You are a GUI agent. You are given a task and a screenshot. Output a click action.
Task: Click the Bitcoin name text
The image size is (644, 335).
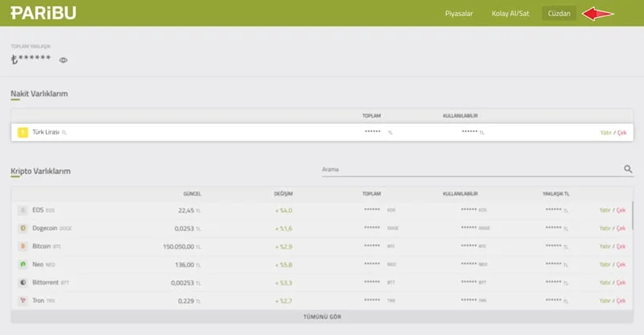coord(42,246)
